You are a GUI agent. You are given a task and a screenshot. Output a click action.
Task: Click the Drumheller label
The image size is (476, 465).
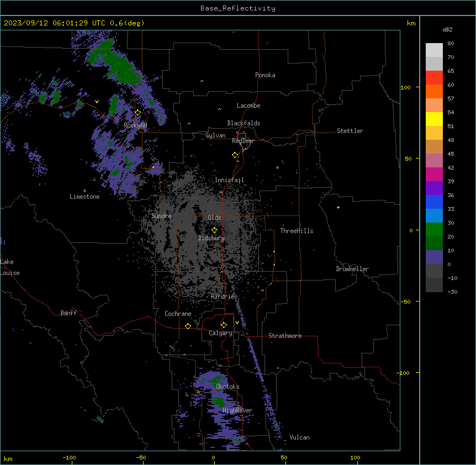click(x=352, y=269)
